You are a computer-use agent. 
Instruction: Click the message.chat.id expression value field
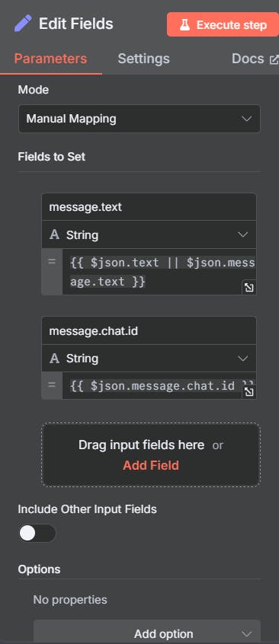pos(159,386)
